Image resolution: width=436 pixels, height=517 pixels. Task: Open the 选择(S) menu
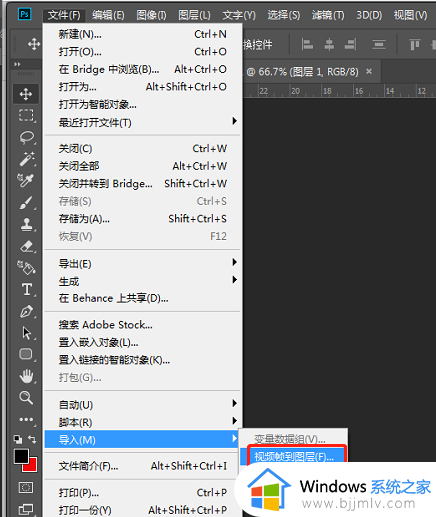point(284,15)
